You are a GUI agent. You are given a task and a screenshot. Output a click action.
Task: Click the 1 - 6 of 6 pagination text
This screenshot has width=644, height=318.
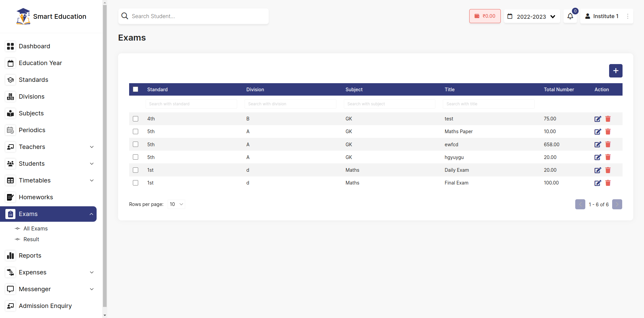pyautogui.click(x=599, y=205)
